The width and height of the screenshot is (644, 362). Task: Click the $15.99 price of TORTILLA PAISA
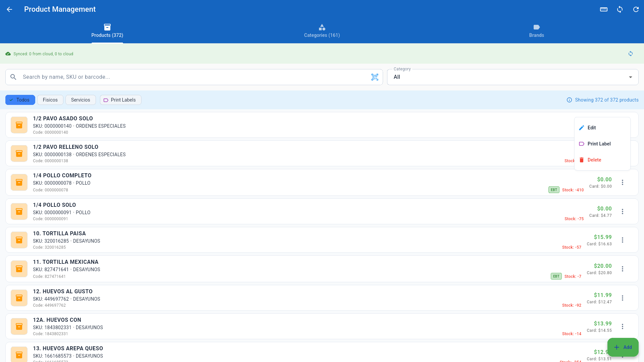(603, 237)
